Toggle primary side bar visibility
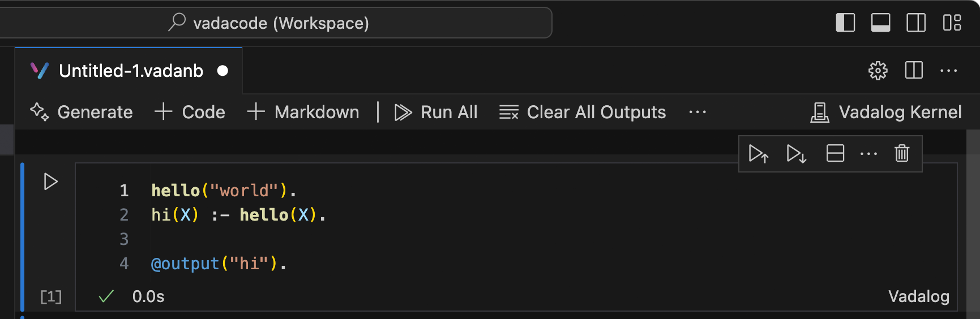This screenshot has width=980, height=319. coord(845,23)
